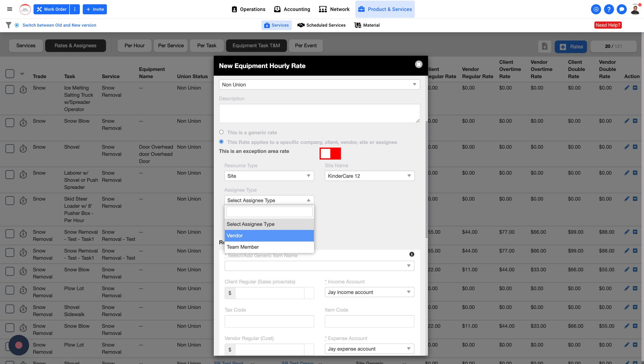Click the Need Help? button
The height and width of the screenshot is (364, 644).
pos(608,25)
